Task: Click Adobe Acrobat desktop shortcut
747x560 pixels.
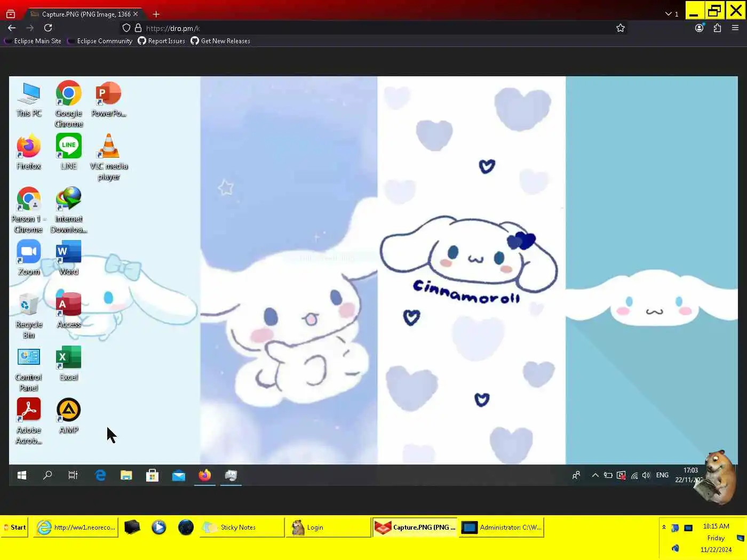Action: [x=29, y=421]
